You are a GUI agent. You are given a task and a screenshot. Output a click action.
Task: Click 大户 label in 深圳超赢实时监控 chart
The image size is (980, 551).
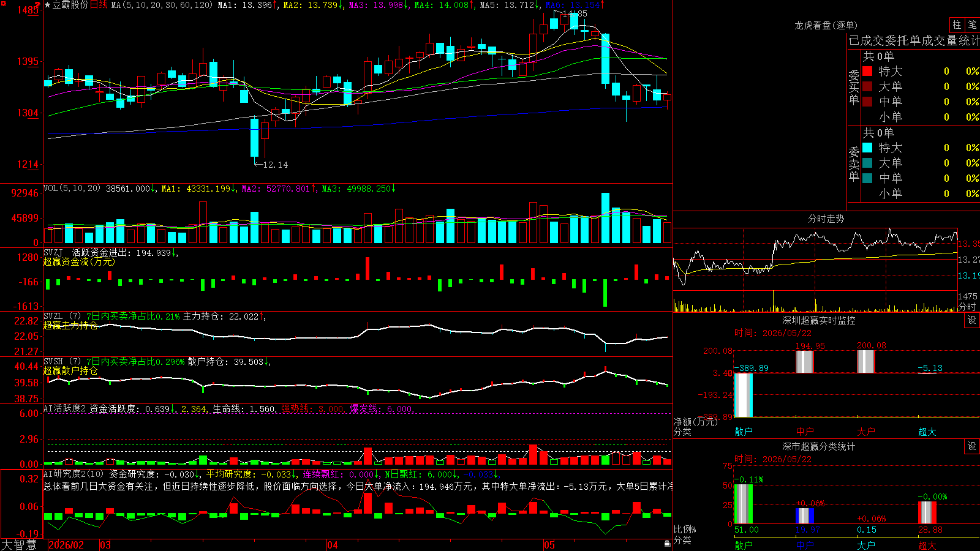coord(866,432)
